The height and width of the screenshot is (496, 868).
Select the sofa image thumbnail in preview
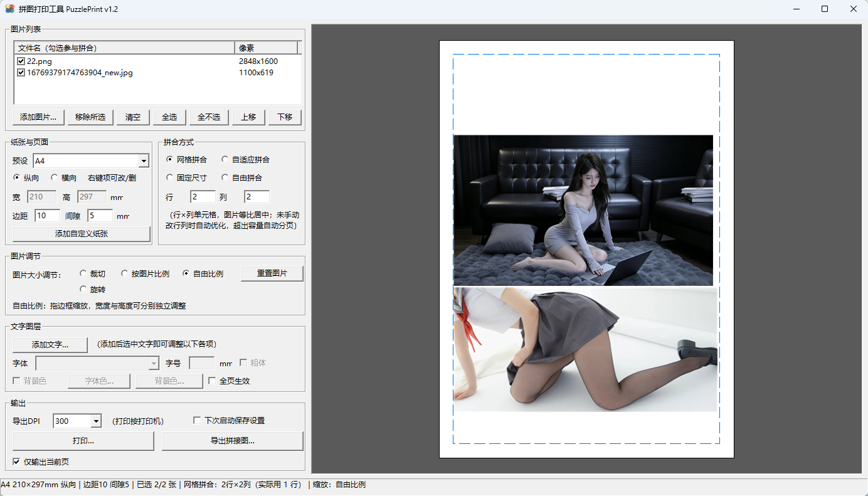click(x=583, y=210)
